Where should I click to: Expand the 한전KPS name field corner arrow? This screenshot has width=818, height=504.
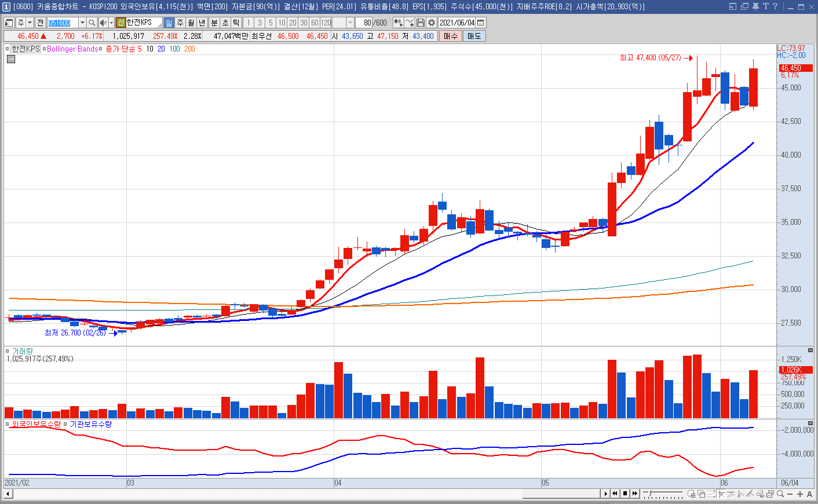coord(159,25)
